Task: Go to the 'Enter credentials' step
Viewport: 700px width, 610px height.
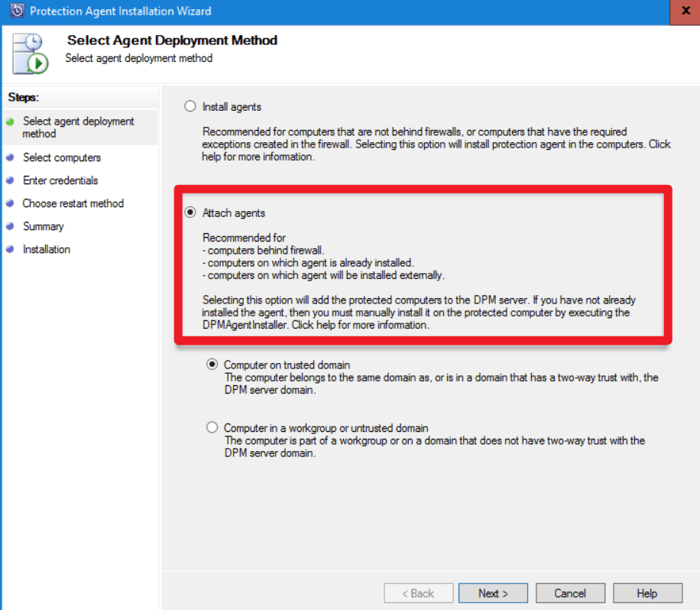Action: pyautogui.click(x=60, y=180)
